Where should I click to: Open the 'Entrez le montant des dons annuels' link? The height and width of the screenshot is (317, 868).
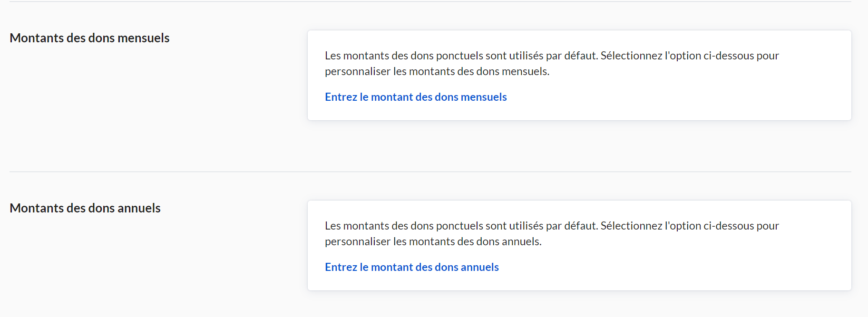(412, 267)
